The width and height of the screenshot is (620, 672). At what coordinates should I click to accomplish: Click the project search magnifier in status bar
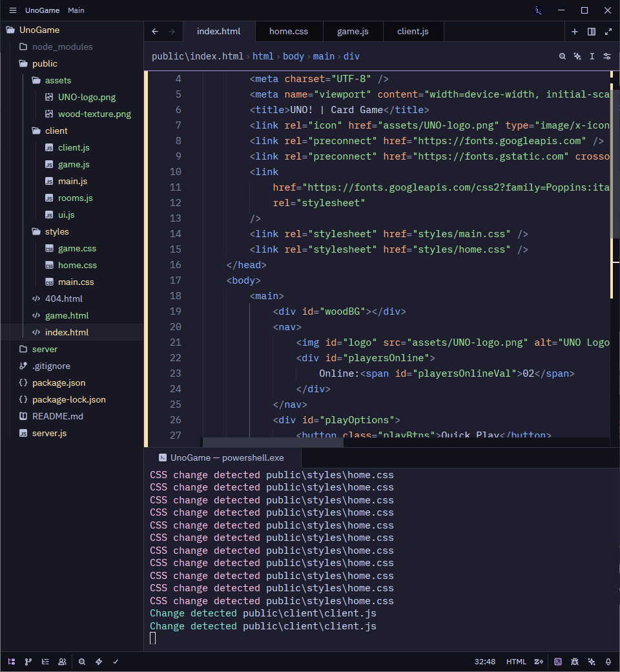[82, 662]
